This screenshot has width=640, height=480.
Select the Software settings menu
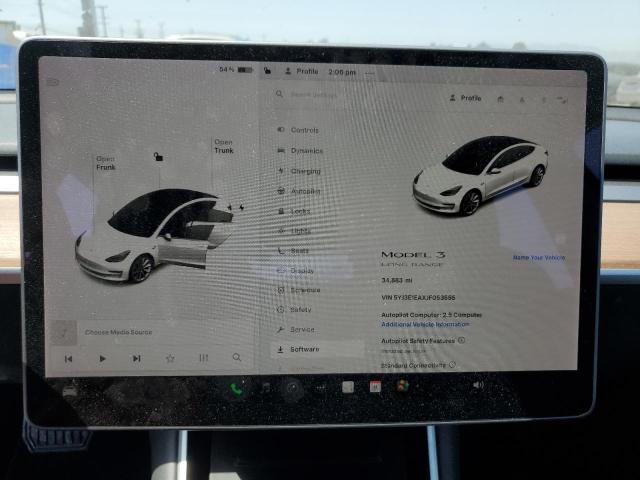coord(318,349)
